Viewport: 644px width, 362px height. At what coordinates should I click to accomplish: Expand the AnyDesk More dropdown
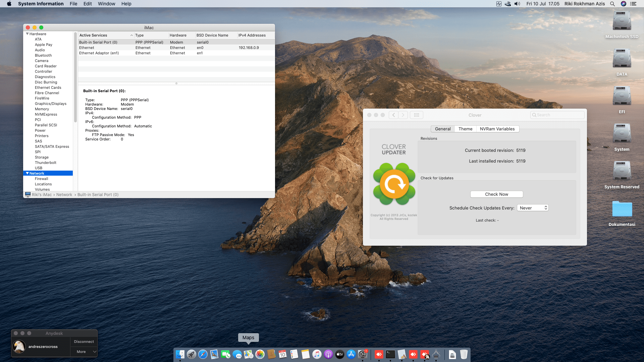pos(84,352)
